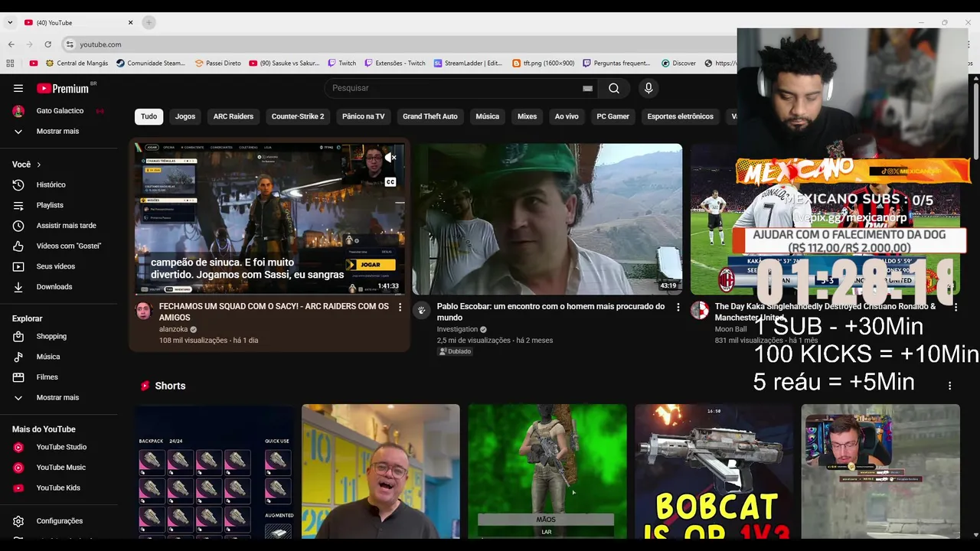Screen dimensions: 980x551
Task: Select the ARC Raiders filter chip
Action: (234, 116)
